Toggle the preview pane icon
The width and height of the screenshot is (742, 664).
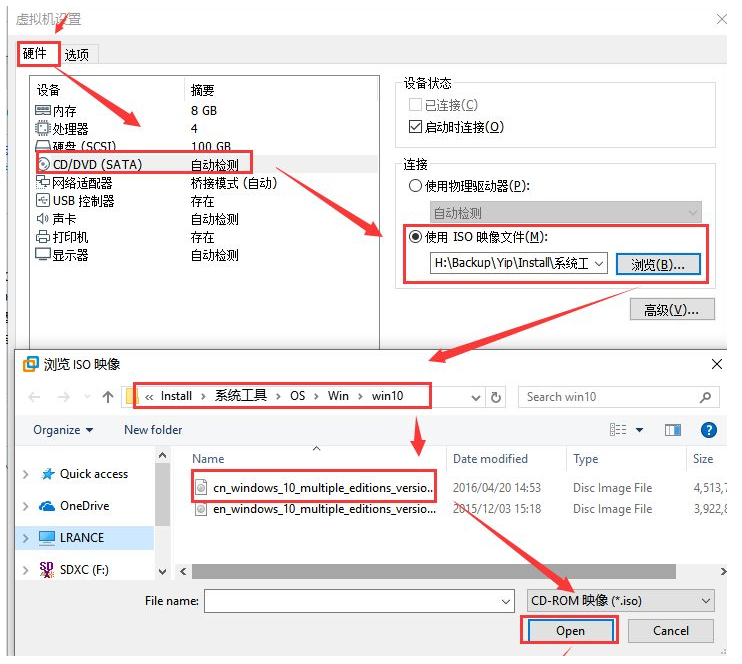pos(673,430)
